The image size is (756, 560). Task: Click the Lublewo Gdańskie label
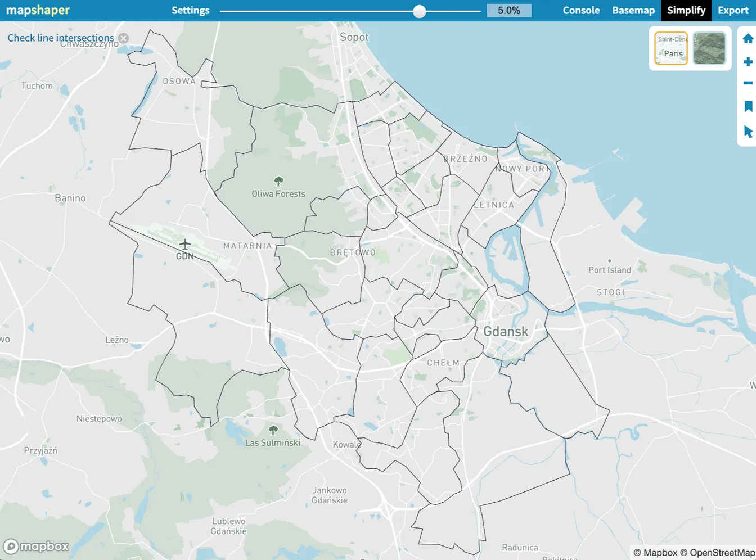coord(229,526)
